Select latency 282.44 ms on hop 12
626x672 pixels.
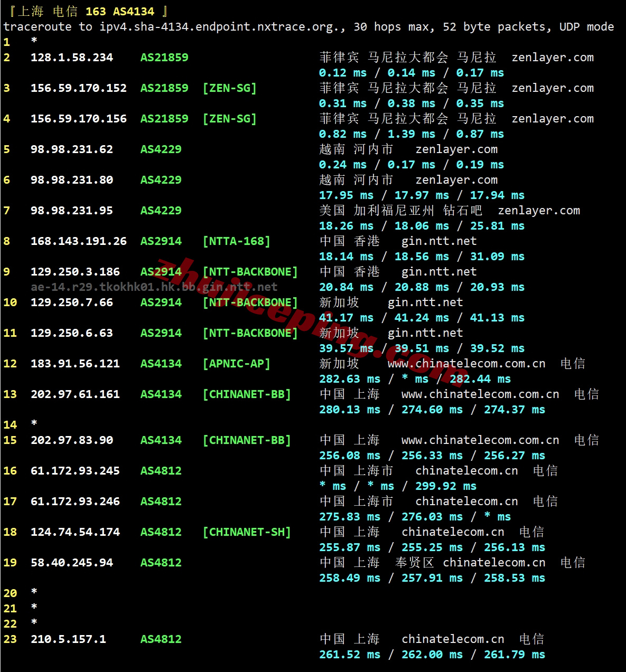click(480, 379)
